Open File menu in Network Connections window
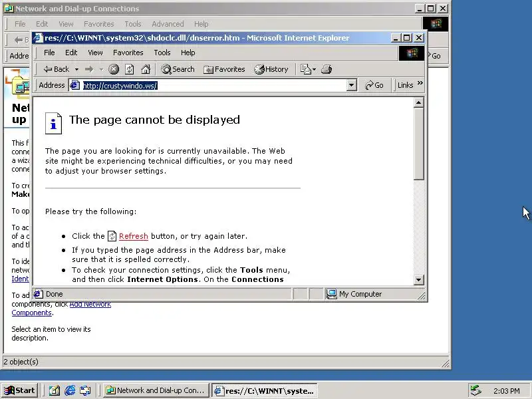Image resolution: width=532 pixels, height=399 pixels. point(20,24)
